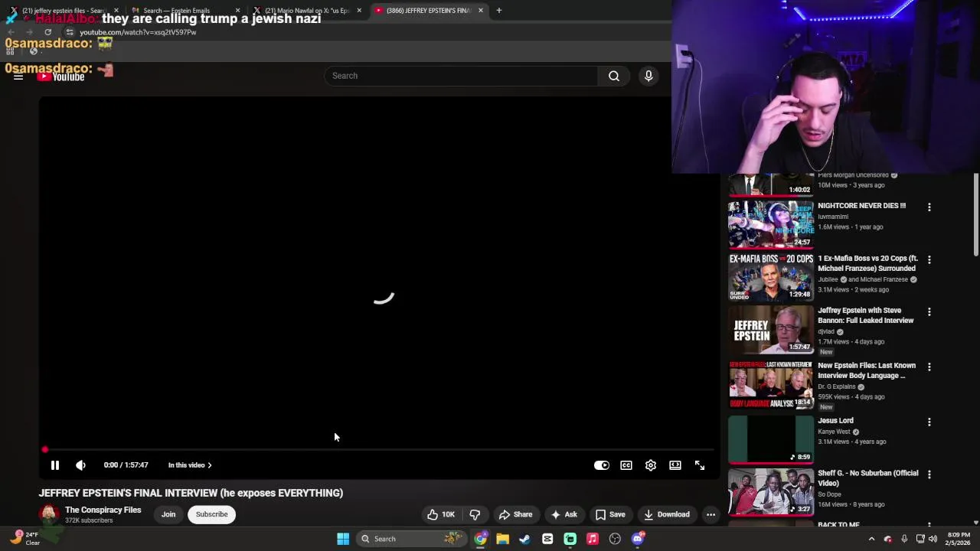The image size is (980, 551).
Task: Open OBS Studio from the taskbar
Action: (615, 539)
